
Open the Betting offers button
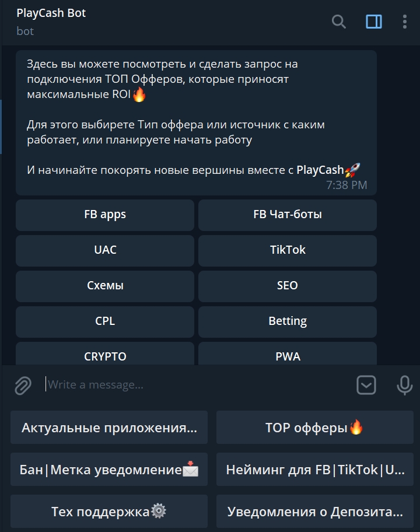(288, 322)
